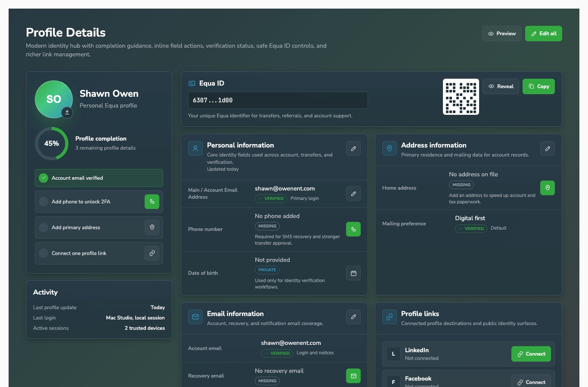The image size is (588, 387).
Task: Click the VERIFIED badge for Digital first preference
Action: click(471, 229)
